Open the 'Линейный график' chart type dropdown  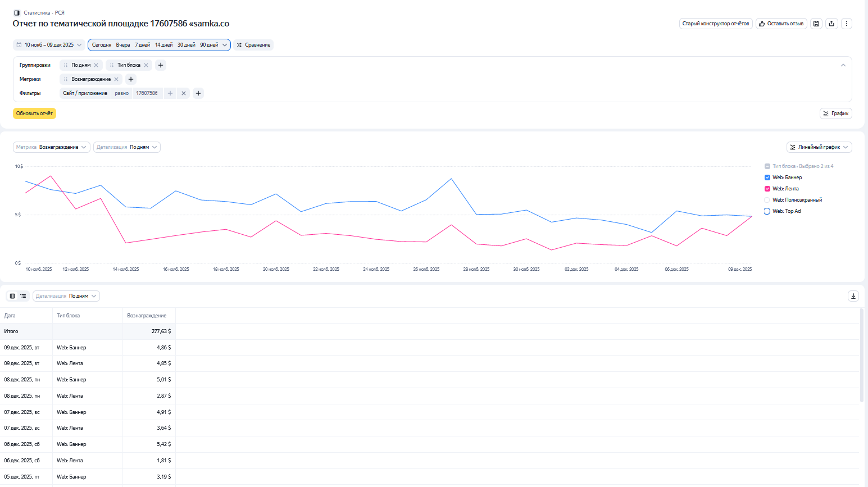click(819, 147)
